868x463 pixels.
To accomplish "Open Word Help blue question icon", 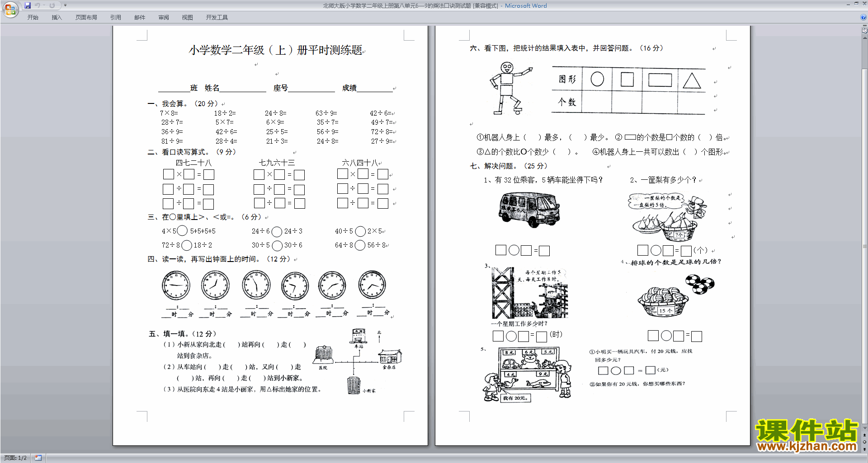I will click(863, 17).
